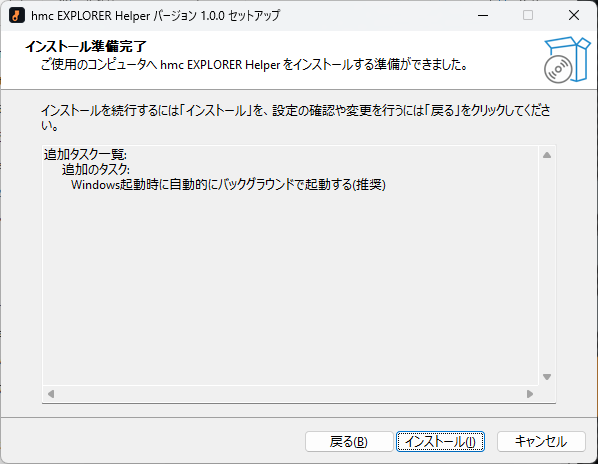The width and height of the screenshot is (598, 464).
Task: Click the right arrow of horizontal scrollbar
Action: point(530,393)
